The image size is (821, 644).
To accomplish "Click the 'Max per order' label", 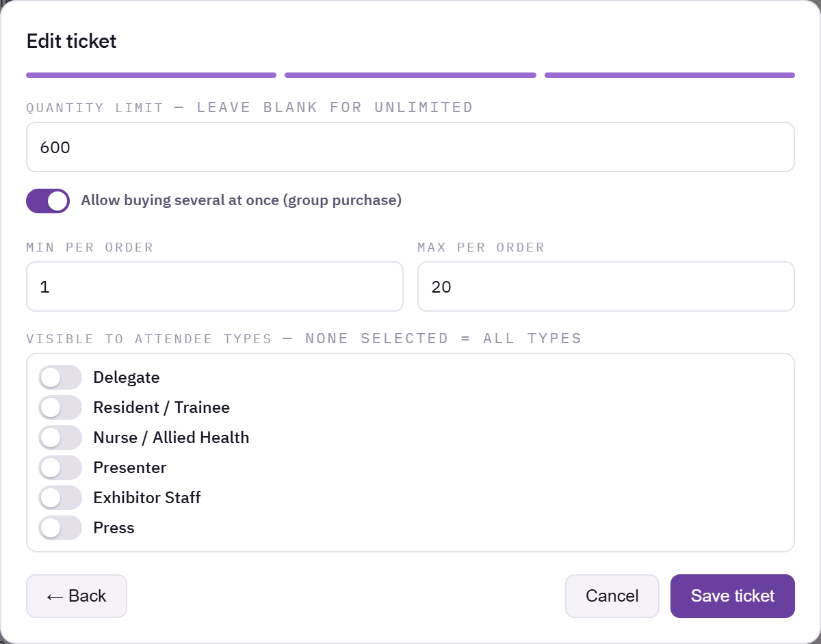I will pos(481,247).
